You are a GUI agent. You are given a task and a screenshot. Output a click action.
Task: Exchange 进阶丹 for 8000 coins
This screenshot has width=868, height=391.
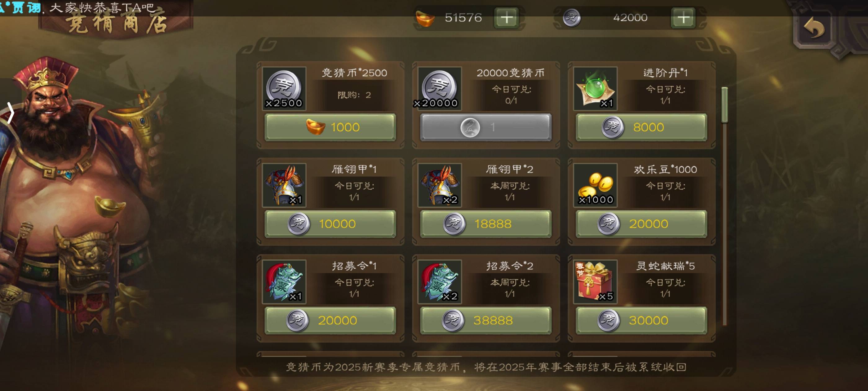coord(641,127)
